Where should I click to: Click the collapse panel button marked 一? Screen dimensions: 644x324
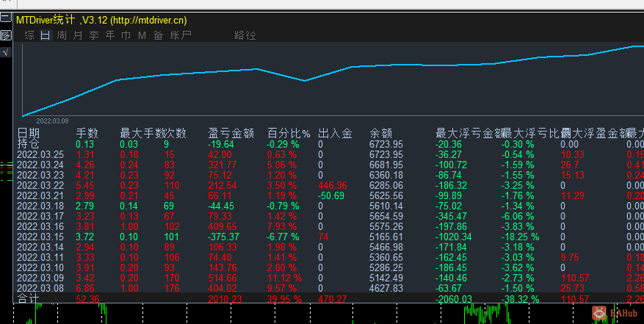(5, 18)
